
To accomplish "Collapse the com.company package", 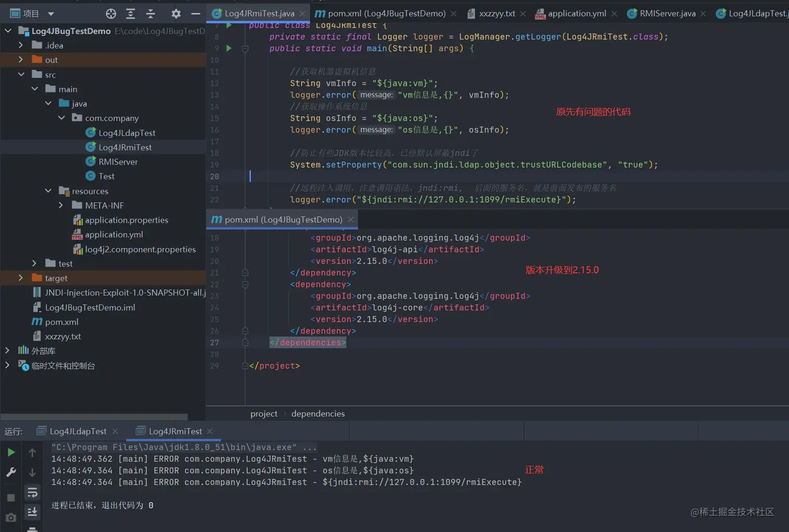I will [x=62, y=118].
